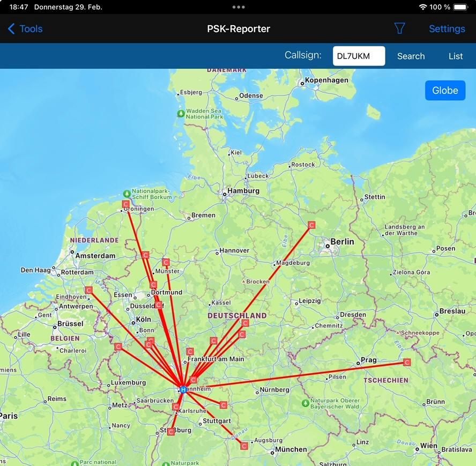Tap the Amsterdam city label
This screenshot has height=466, width=476.
click(x=95, y=256)
